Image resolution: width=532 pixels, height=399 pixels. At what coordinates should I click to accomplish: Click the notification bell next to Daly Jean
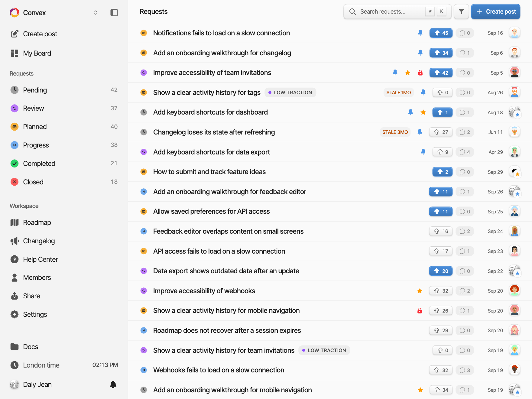[113, 384]
